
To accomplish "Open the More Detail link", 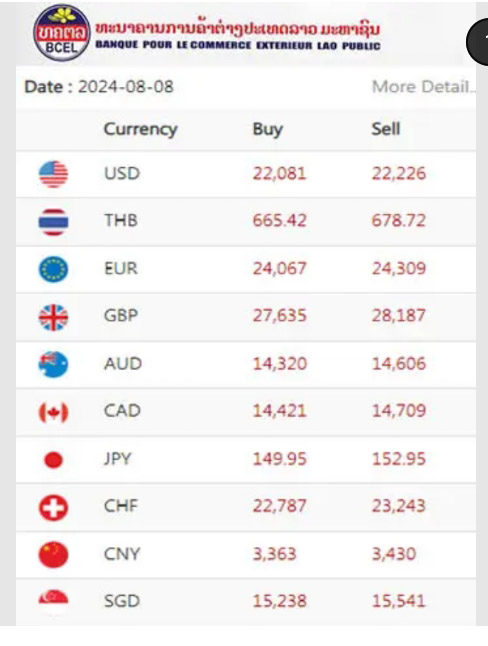I will pos(424,87).
